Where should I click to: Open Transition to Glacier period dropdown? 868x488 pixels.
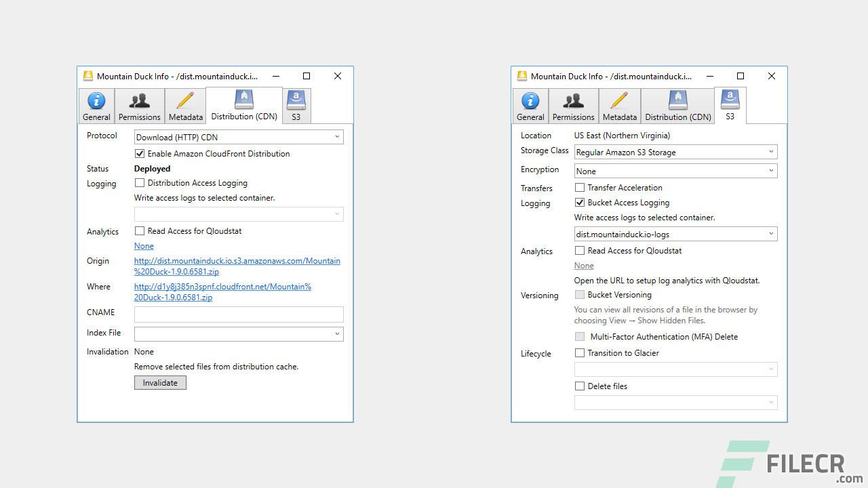click(x=675, y=369)
